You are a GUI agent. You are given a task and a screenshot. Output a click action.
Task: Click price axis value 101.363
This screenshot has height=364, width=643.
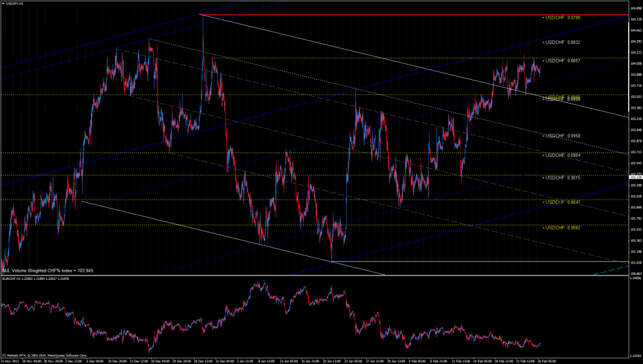[x=636, y=240]
